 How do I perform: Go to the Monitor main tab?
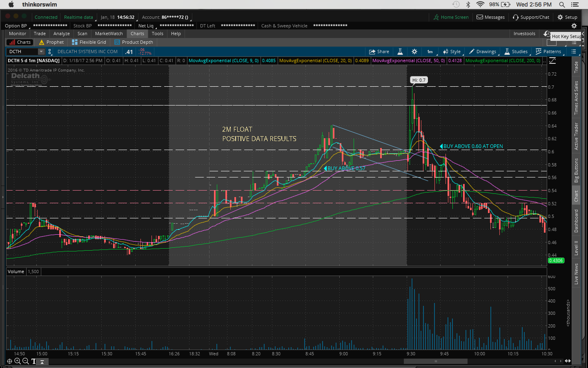click(18, 34)
